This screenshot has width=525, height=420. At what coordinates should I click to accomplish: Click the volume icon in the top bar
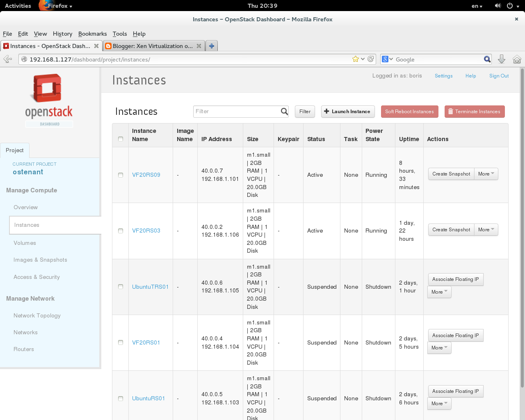click(498, 5)
